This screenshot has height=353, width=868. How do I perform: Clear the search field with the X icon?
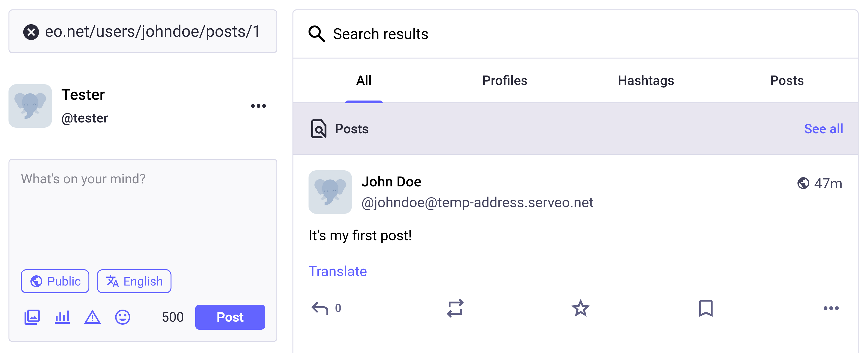[31, 32]
